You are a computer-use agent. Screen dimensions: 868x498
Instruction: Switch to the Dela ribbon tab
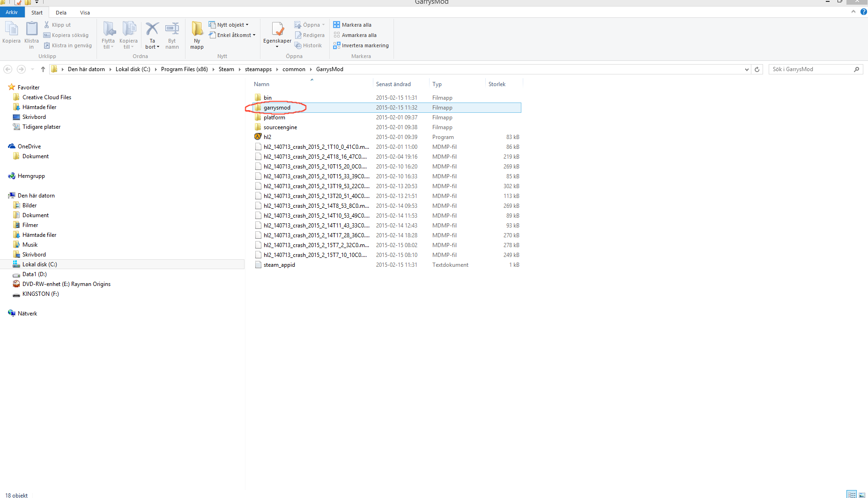(61, 13)
